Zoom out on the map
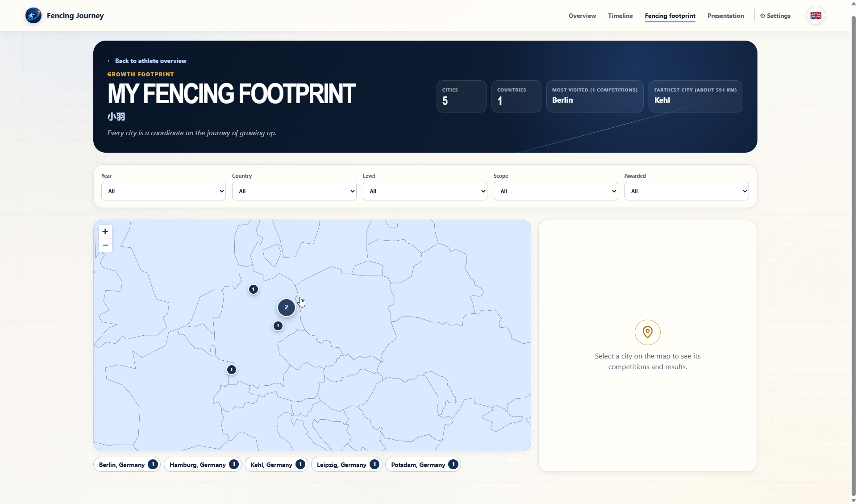Viewport: 857px width, 504px height. coord(105,245)
